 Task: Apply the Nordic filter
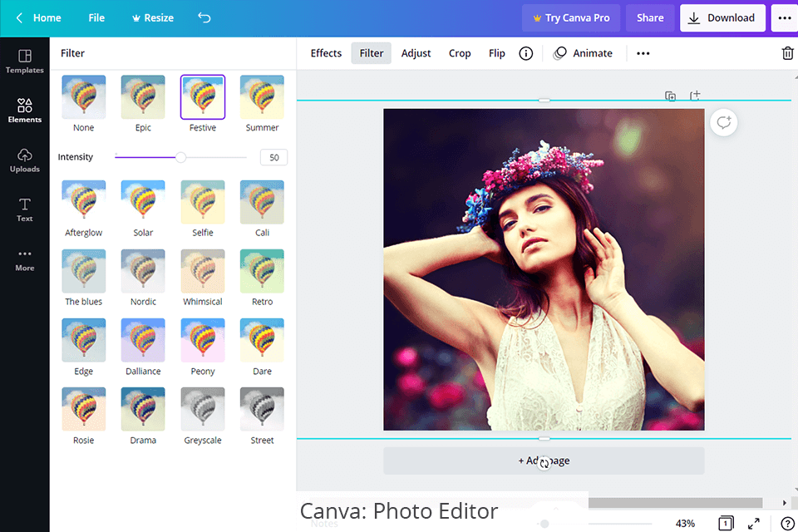tap(143, 271)
